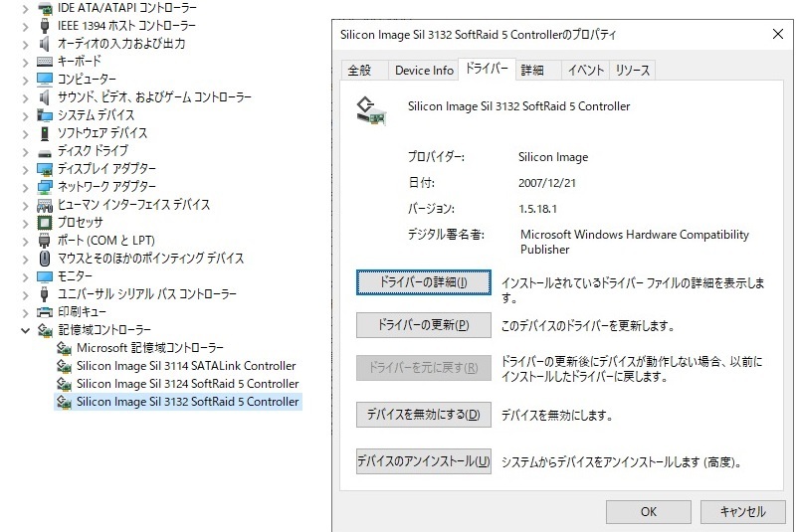Select Microsoft 記憶域コントローラー entry

pyautogui.click(x=150, y=348)
